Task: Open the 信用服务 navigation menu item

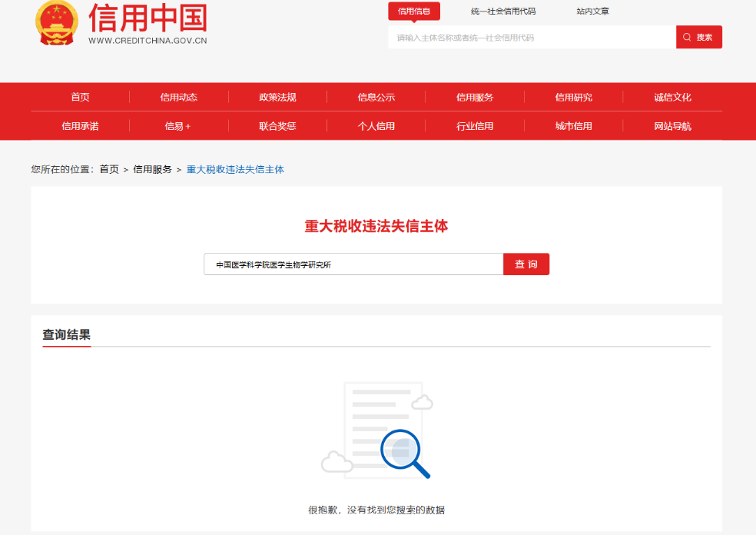Action: 475,97
